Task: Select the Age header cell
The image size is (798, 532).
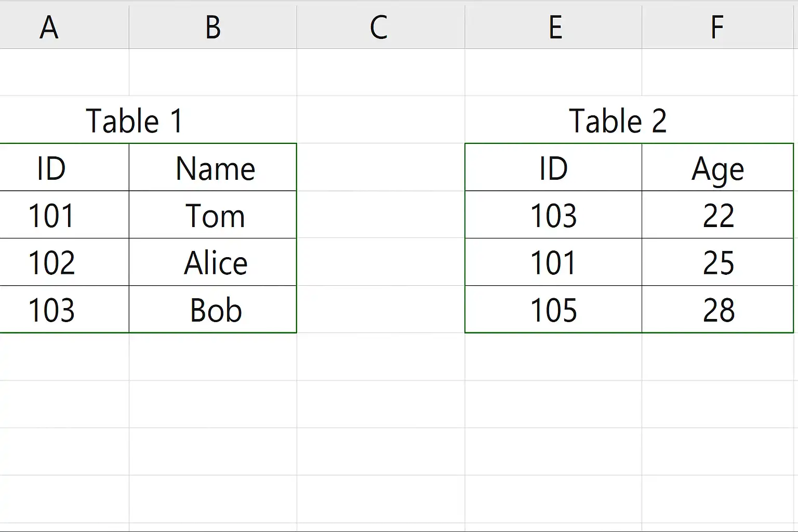Action: [717, 168]
